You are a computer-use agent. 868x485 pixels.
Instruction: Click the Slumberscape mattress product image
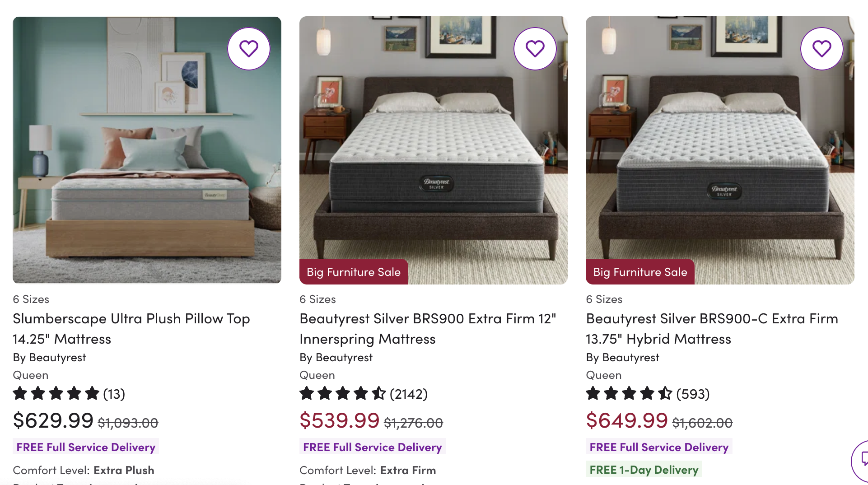point(147,150)
